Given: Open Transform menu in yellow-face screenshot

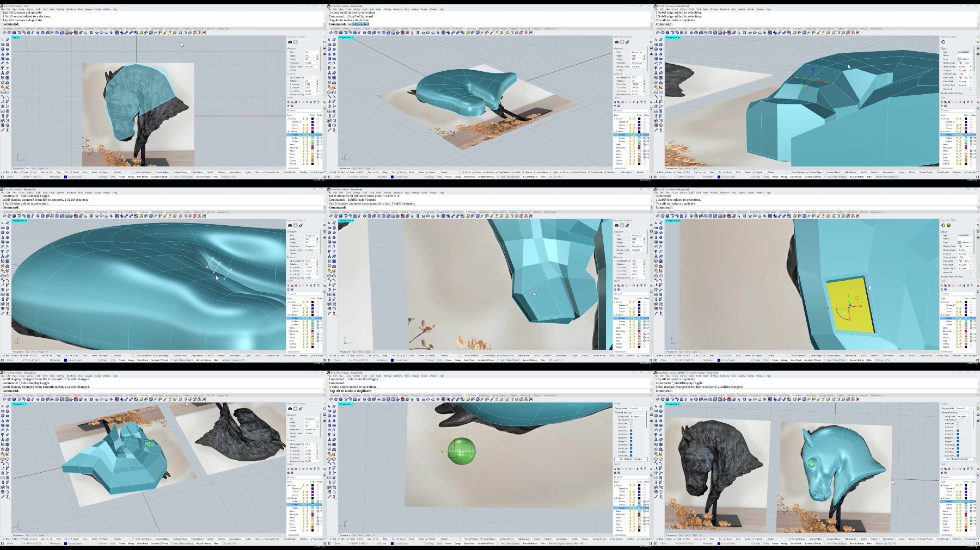Looking at the screenshot, I should click(725, 193).
